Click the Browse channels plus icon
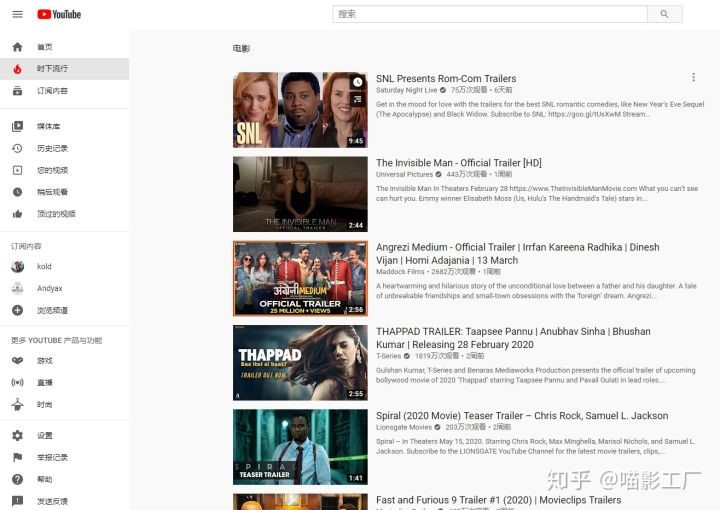This screenshot has width=720, height=510. (x=17, y=310)
